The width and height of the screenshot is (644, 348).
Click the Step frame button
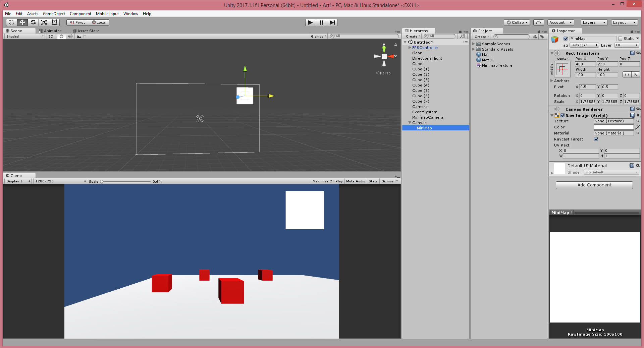click(332, 22)
